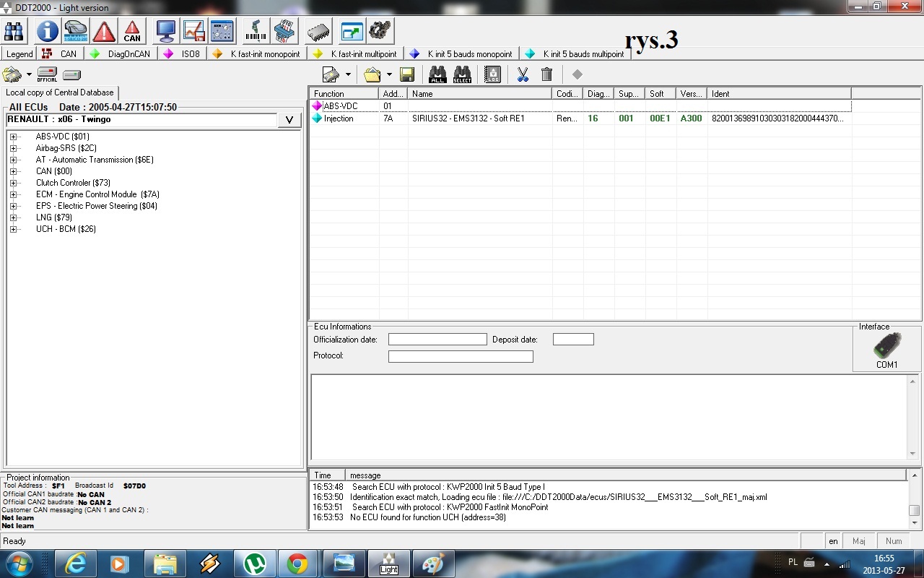Click the OFFICIAL database icon
924x578 pixels.
tap(47, 74)
